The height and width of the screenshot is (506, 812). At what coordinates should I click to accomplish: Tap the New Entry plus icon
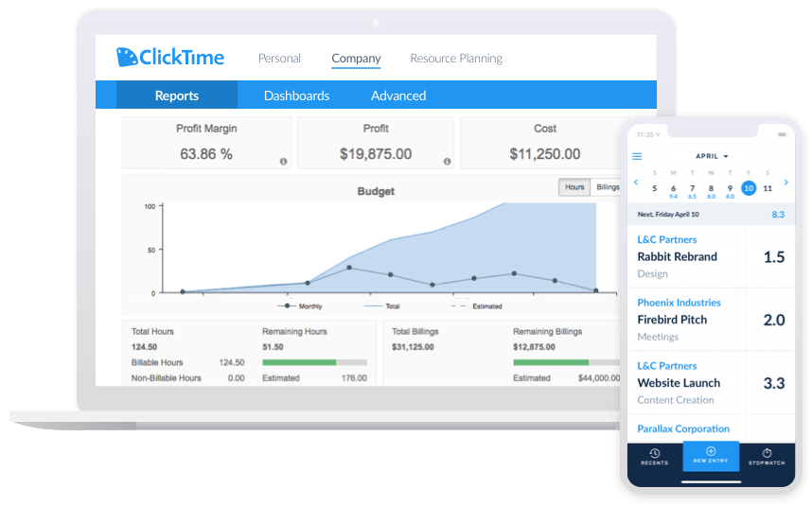click(x=711, y=452)
